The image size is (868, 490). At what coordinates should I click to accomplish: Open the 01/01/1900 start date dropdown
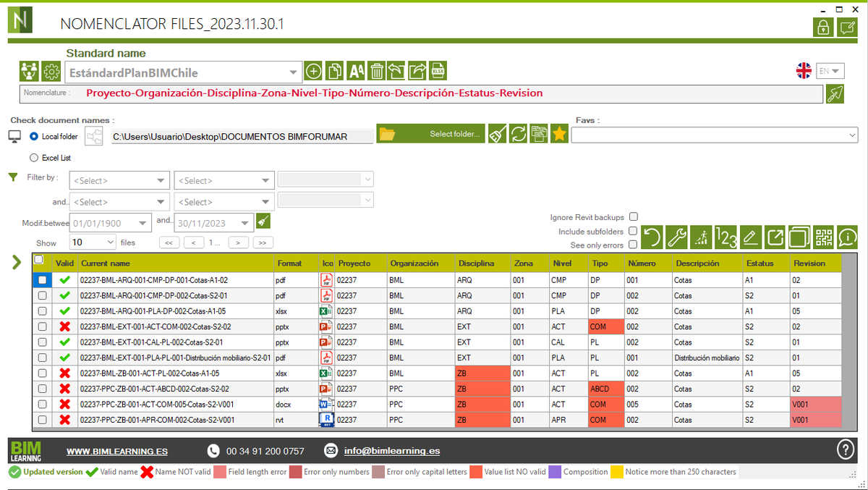point(111,223)
